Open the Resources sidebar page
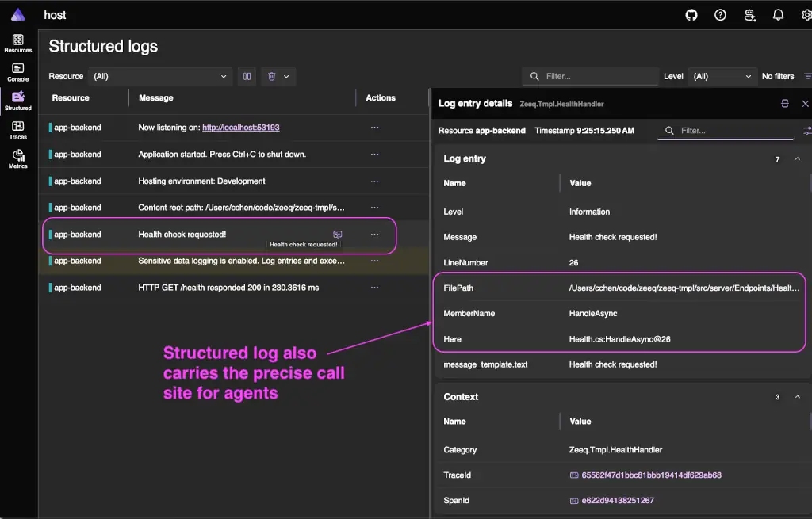Viewport: 812px width, 519px height. coord(18,44)
